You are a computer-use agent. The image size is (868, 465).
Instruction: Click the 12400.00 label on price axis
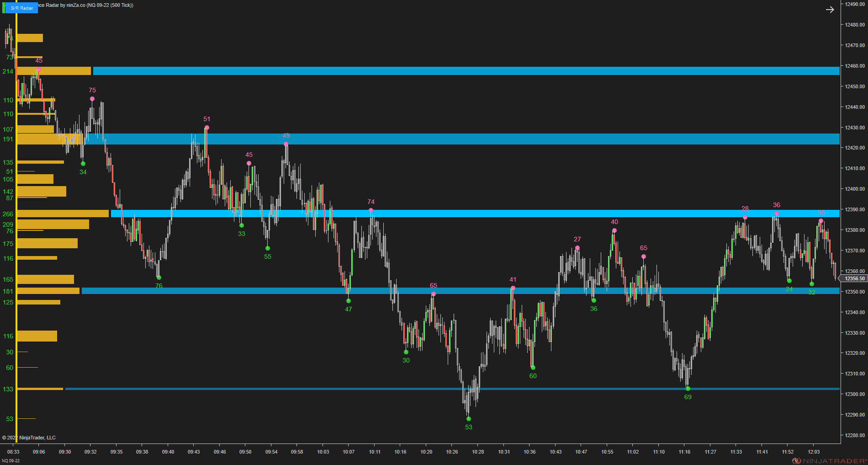(x=854, y=189)
